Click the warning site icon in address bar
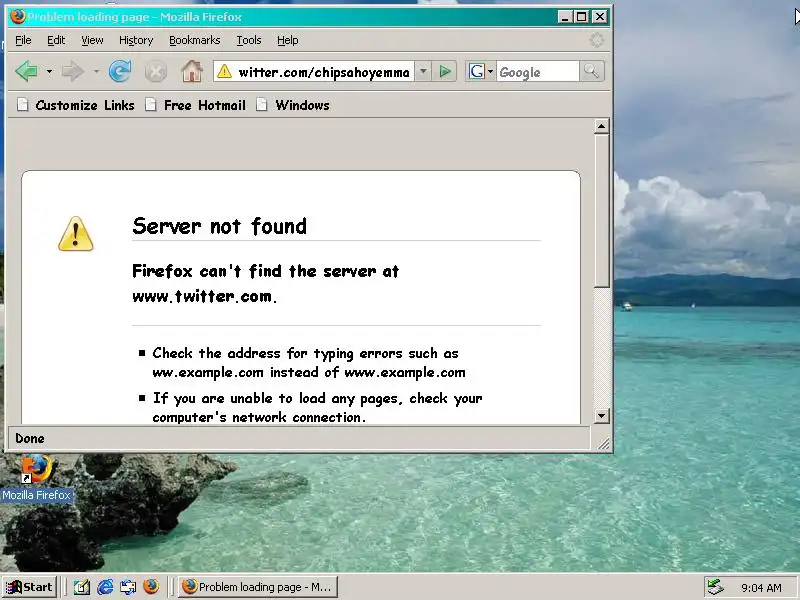 (224, 72)
